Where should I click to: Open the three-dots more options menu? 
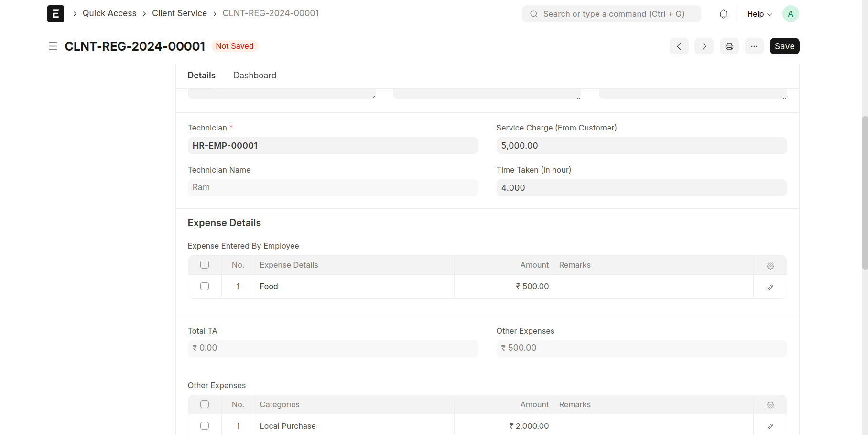(754, 46)
